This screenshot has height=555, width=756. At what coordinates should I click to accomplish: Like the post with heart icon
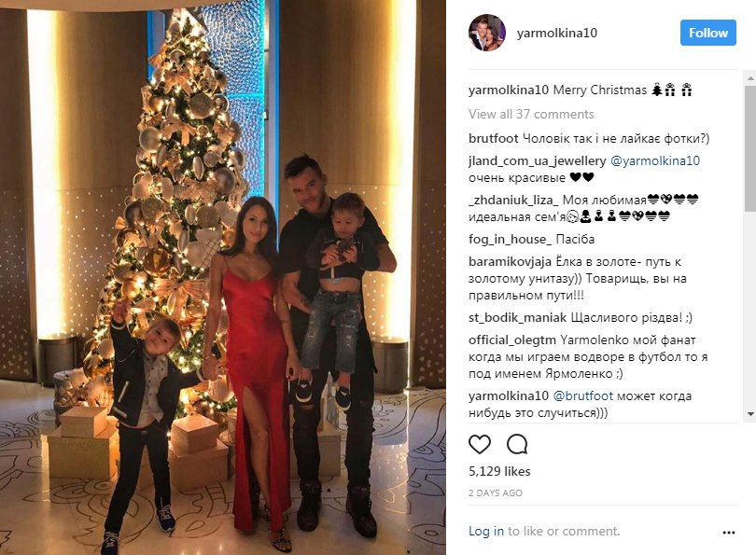coord(480,444)
